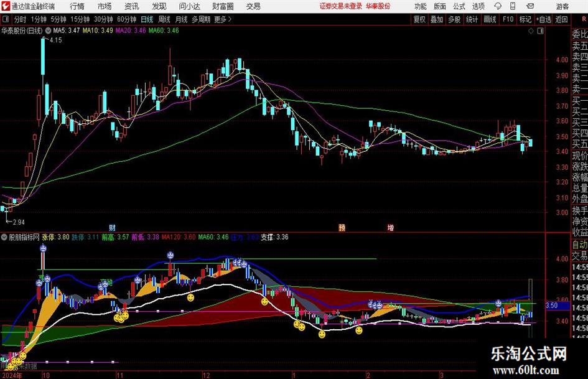Click the 游客 guest account label
The width and height of the screenshot is (588, 379).
pos(562,6)
